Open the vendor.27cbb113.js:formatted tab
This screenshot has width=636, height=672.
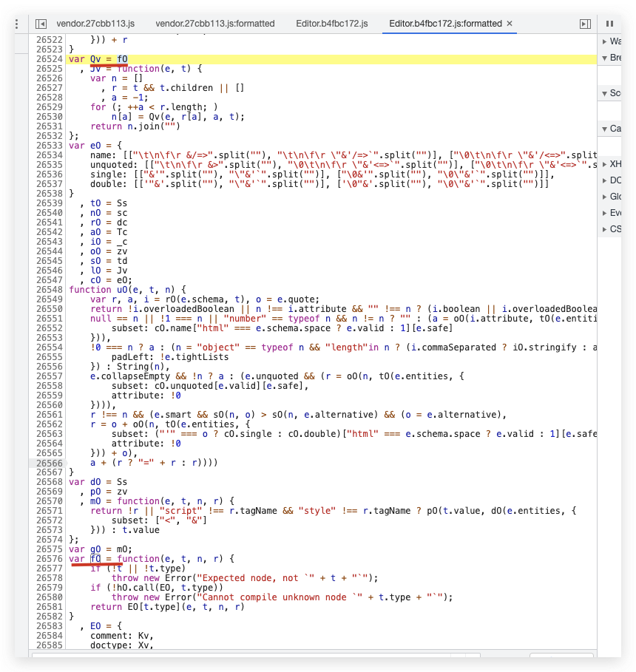pos(214,23)
